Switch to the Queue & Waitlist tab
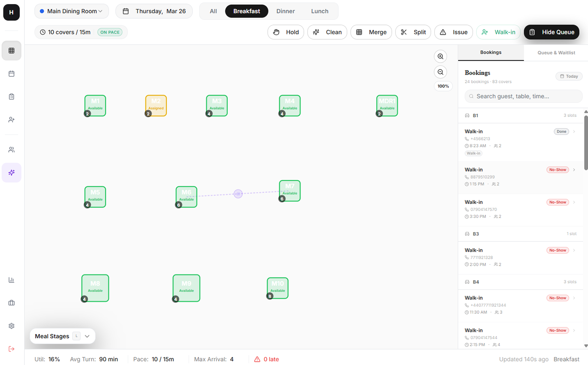 pyautogui.click(x=556, y=52)
